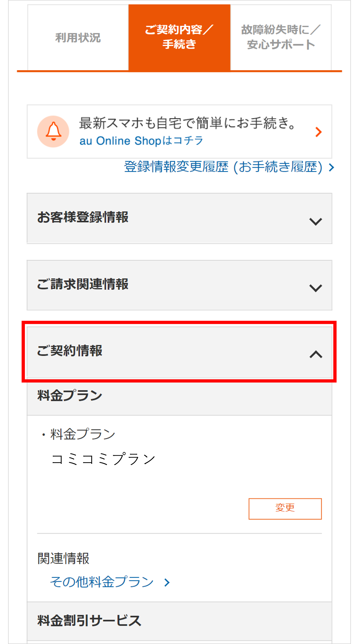359x644 pixels.
Task: Click the ご請求関連情報 section title
Action: (x=83, y=284)
